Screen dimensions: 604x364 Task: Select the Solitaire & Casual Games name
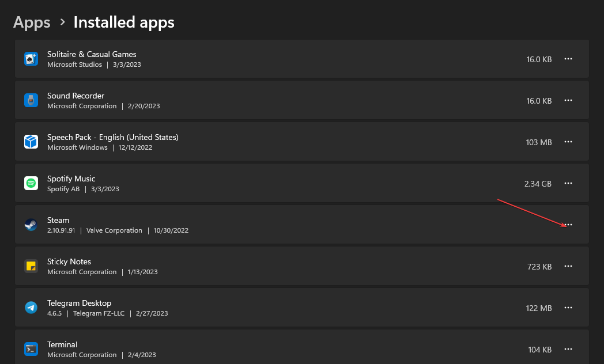pos(92,54)
